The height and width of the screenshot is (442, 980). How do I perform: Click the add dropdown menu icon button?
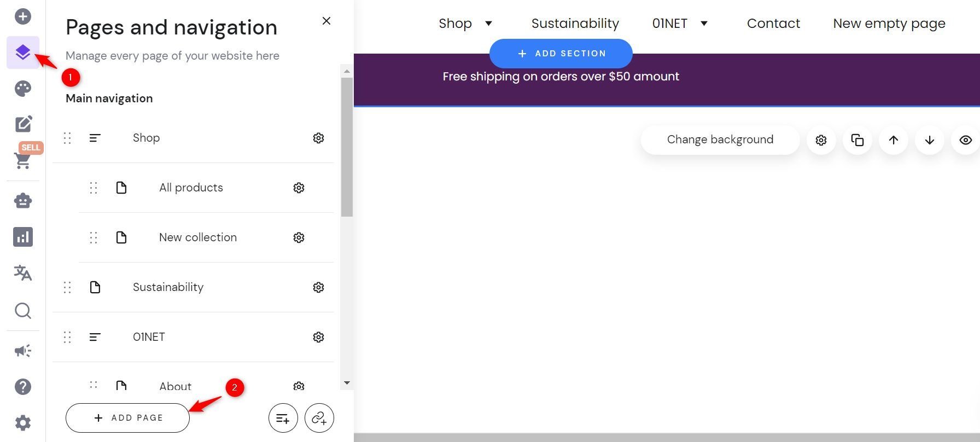click(x=283, y=418)
